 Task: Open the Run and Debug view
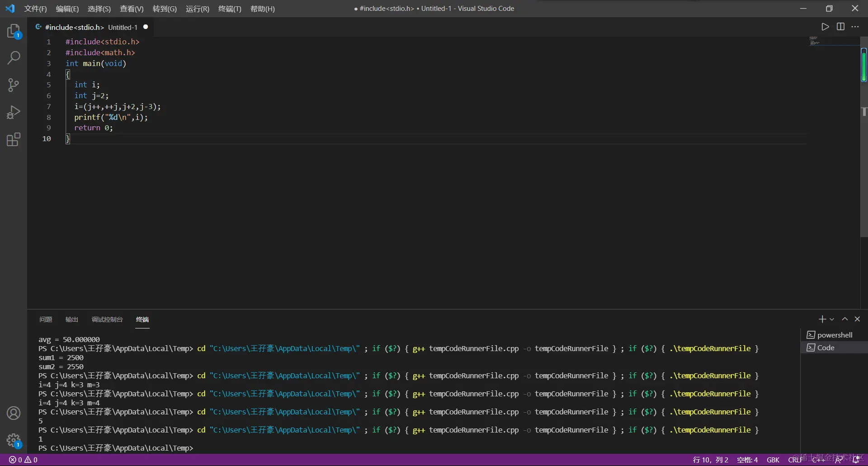pyautogui.click(x=14, y=112)
